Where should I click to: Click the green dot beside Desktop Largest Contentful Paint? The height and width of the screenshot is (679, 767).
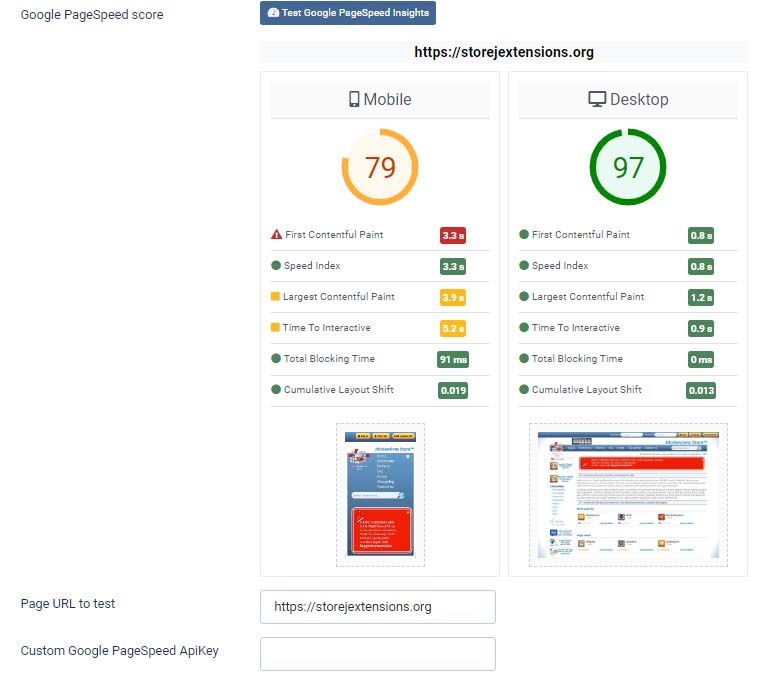coord(524,296)
